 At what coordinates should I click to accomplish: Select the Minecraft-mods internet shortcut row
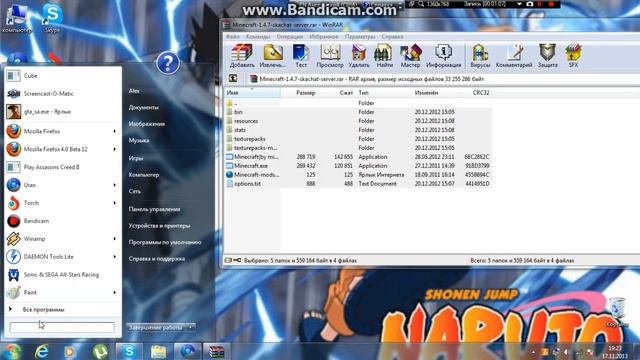[x=358, y=175]
